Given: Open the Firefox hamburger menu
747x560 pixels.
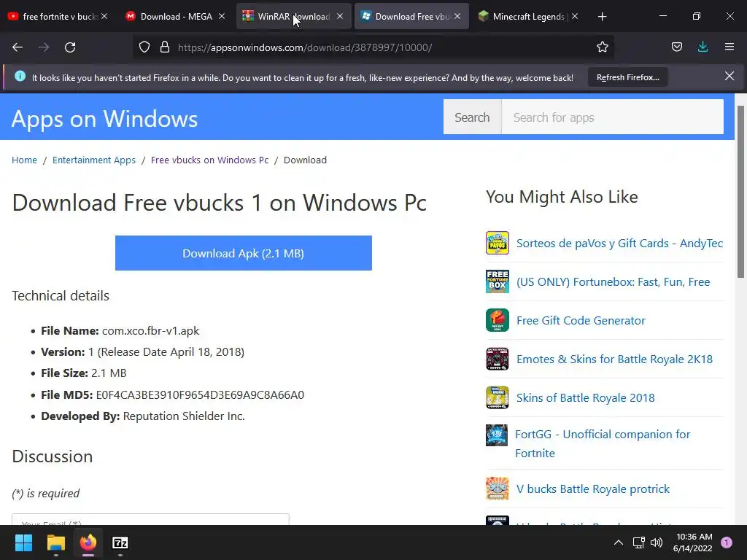Looking at the screenshot, I should tap(729, 47).
